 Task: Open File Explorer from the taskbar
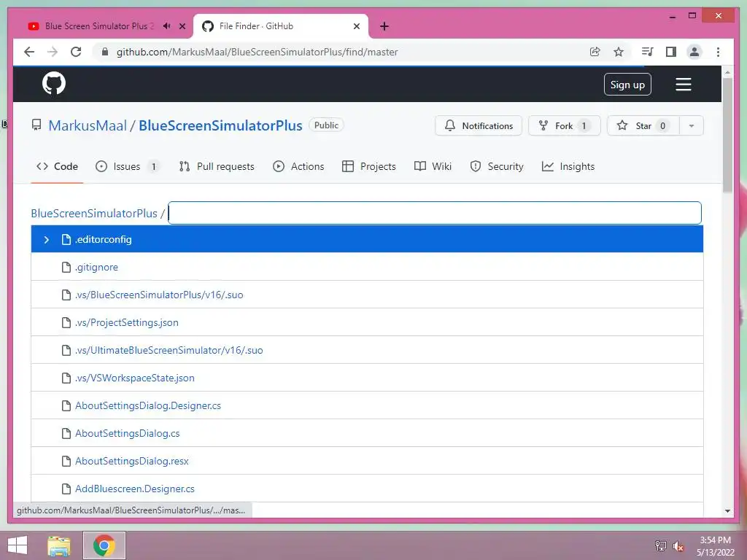[58, 545]
